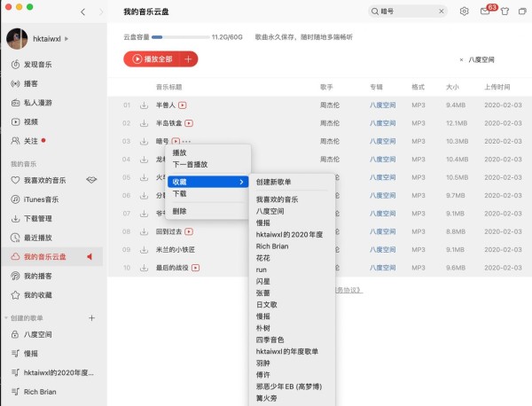Add to 四季音色 in submenu

(x=270, y=340)
